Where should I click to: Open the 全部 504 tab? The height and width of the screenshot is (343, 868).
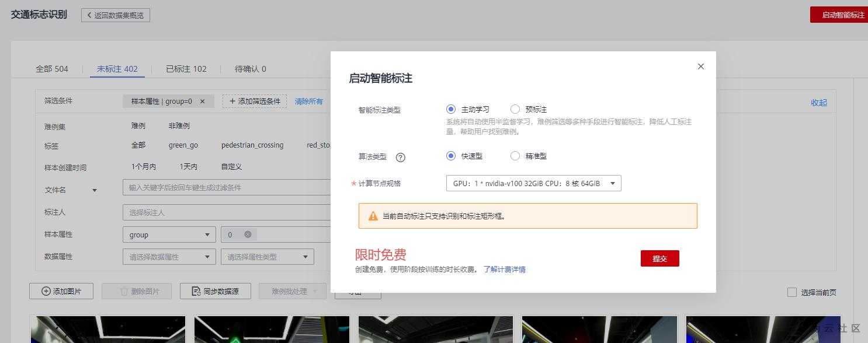tap(52, 68)
